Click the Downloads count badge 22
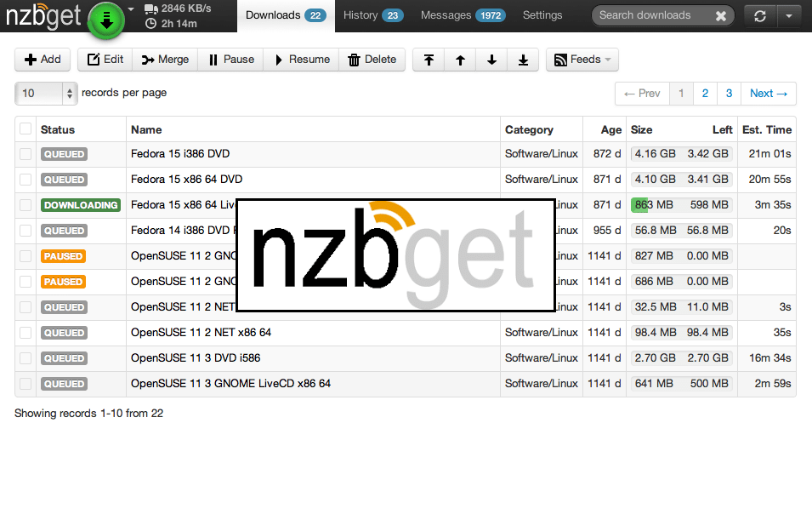 pyautogui.click(x=315, y=15)
